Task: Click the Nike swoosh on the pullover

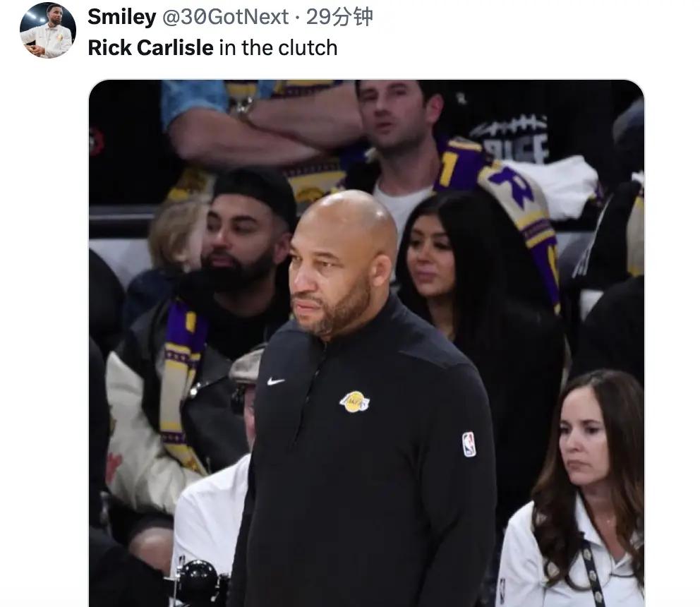Action: (275, 381)
